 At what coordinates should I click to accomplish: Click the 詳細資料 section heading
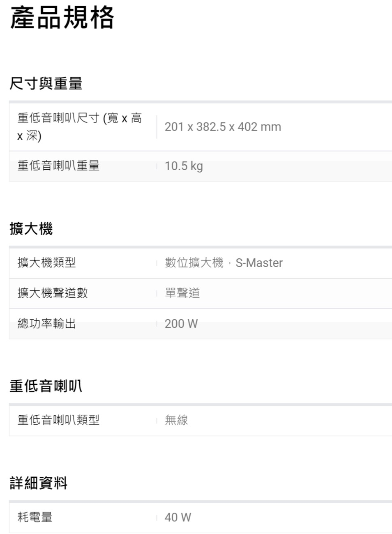click(x=39, y=483)
